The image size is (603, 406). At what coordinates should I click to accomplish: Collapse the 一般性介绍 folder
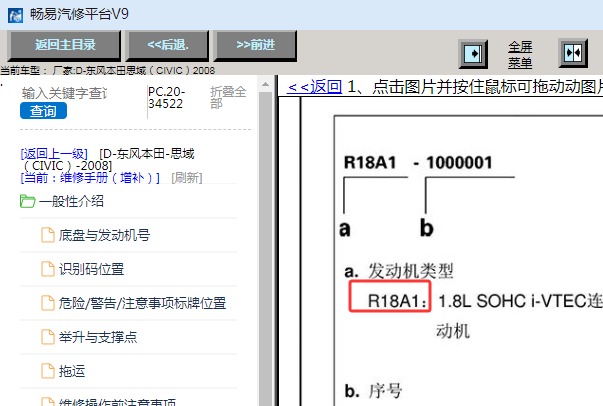(x=71, y=201)
